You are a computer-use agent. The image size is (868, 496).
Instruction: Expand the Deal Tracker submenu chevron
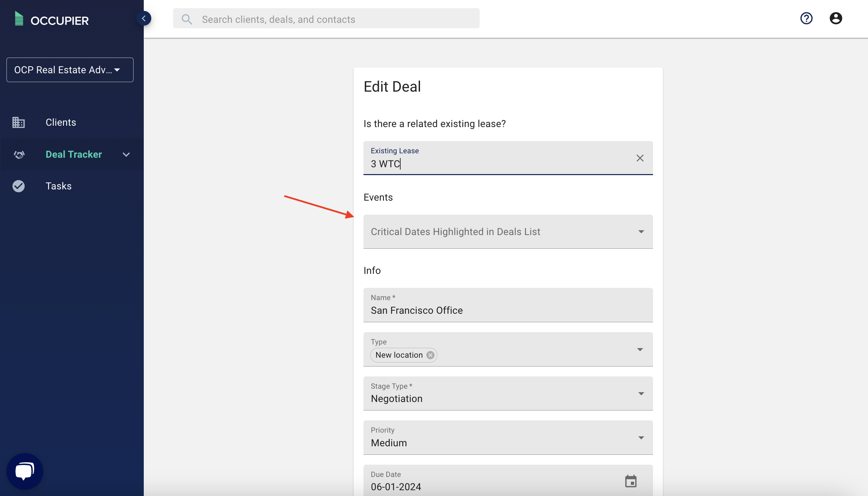click(126, 155)
